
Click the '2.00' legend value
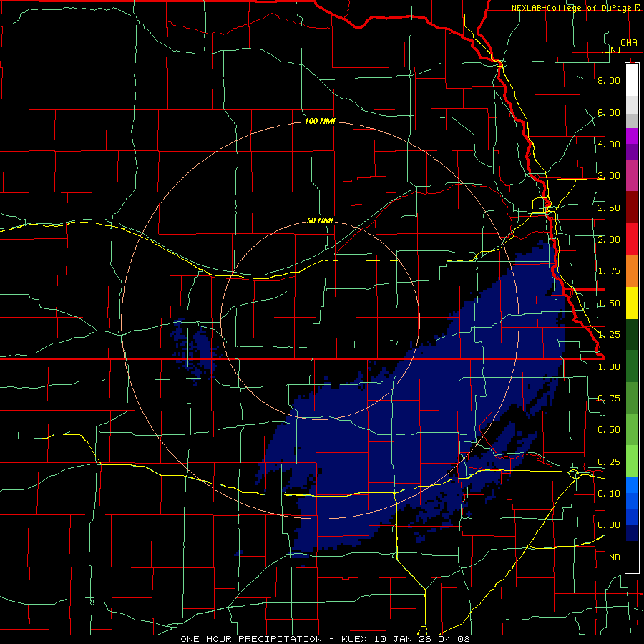tap(609, 240)
